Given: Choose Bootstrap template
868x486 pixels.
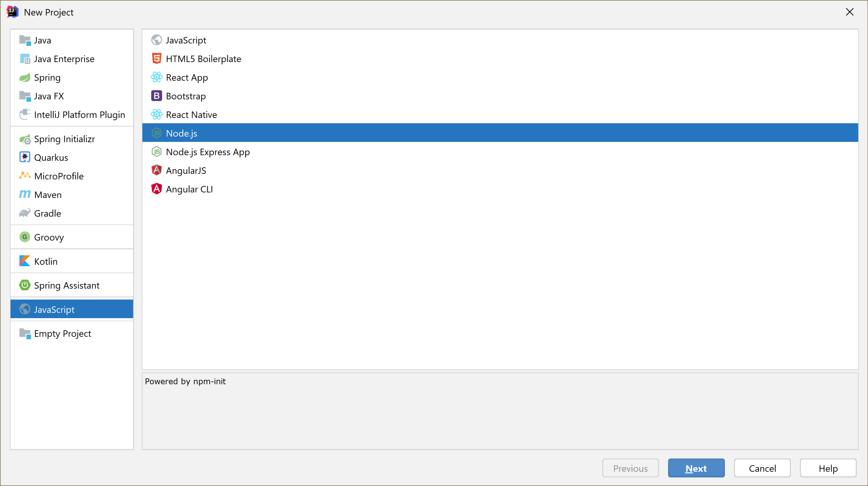Looking at the screenshot, I should pyautogui.click(x=500, y=96).
